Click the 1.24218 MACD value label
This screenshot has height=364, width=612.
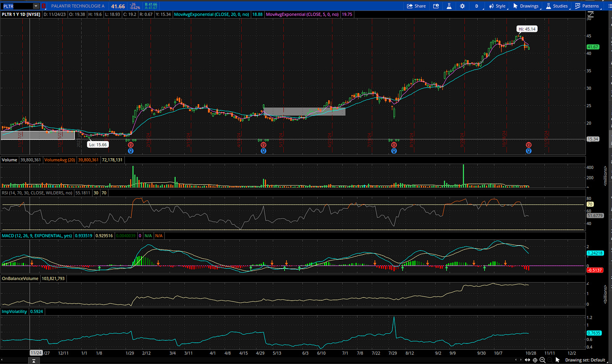click(x=595, y=253)
